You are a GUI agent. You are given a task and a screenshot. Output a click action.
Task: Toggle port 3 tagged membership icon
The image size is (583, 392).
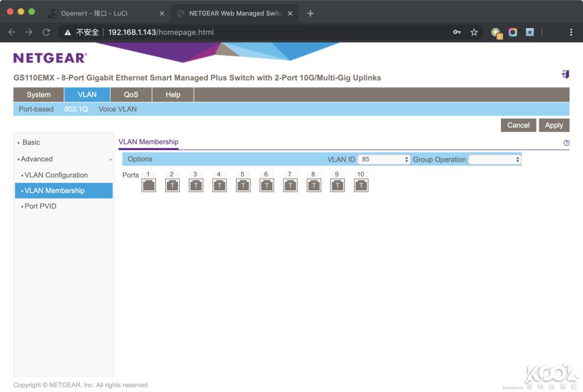[x=196, y=185]
